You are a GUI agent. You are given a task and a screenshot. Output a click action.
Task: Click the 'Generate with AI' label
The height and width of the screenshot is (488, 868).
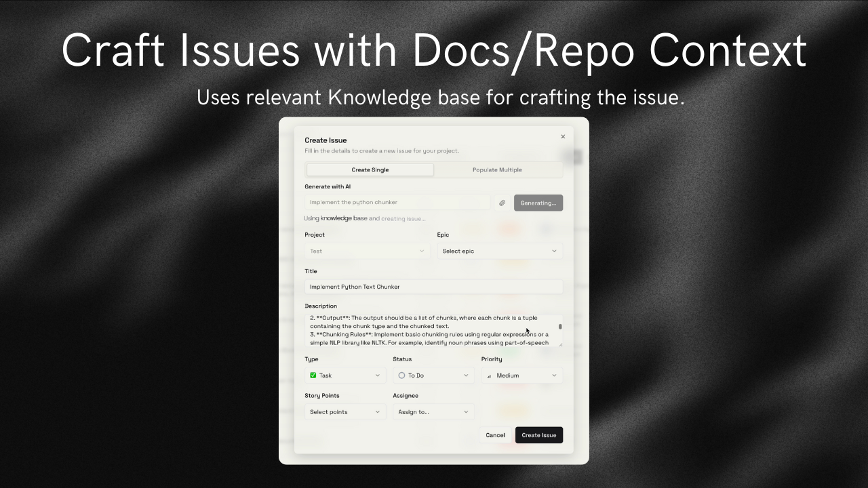point(328,186)
